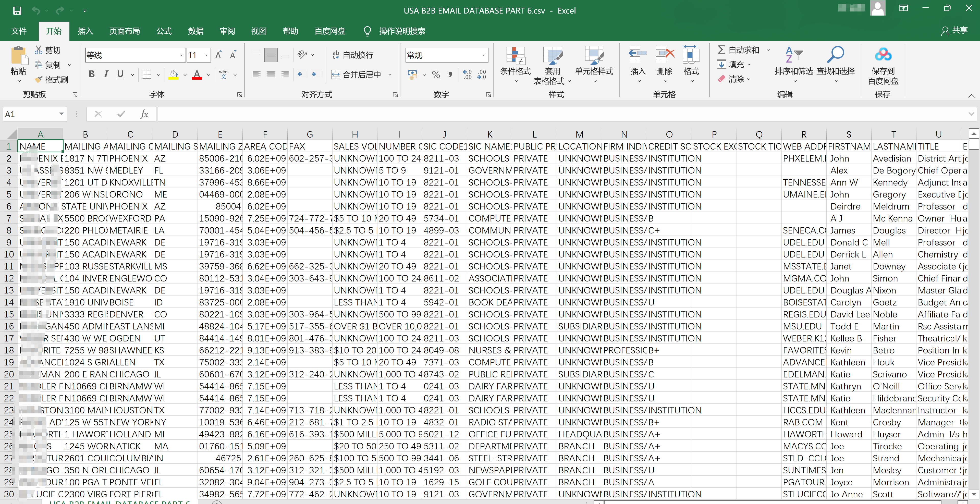Switch to the 页面布局 Page Layout tab
The image size is (980, 504).
[124, 31]
